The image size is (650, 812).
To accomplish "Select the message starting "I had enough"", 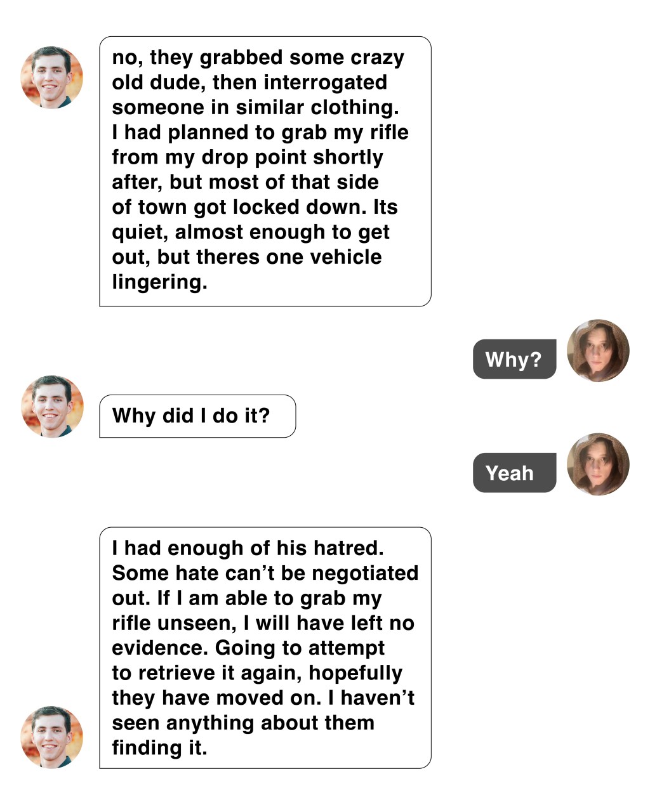I will pyautogui.click(x=265, y=648).
